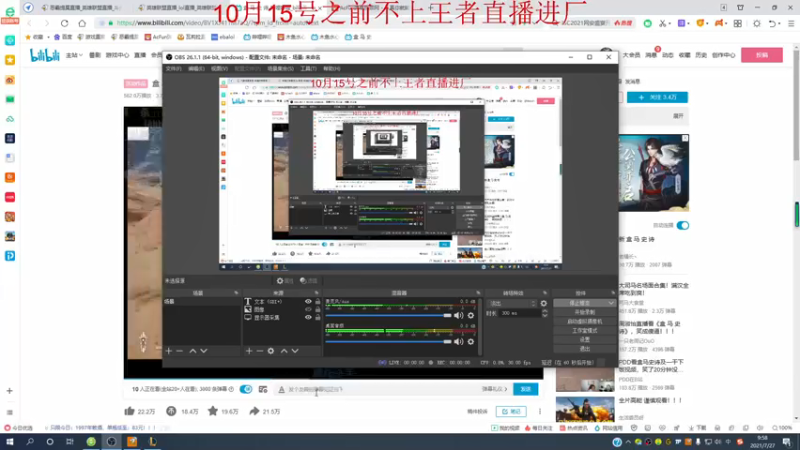
Task: Lock the 图像 source in OBS
Action: (x=318, y=309)
